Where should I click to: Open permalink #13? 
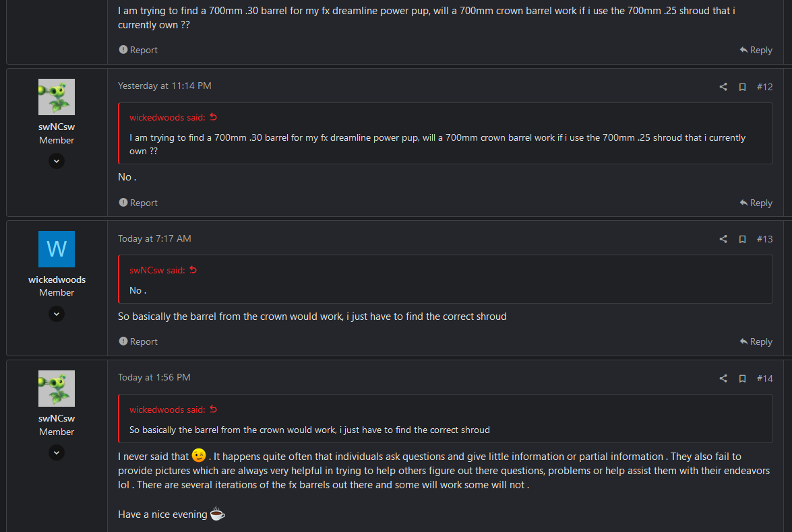[x=765, y=239]
